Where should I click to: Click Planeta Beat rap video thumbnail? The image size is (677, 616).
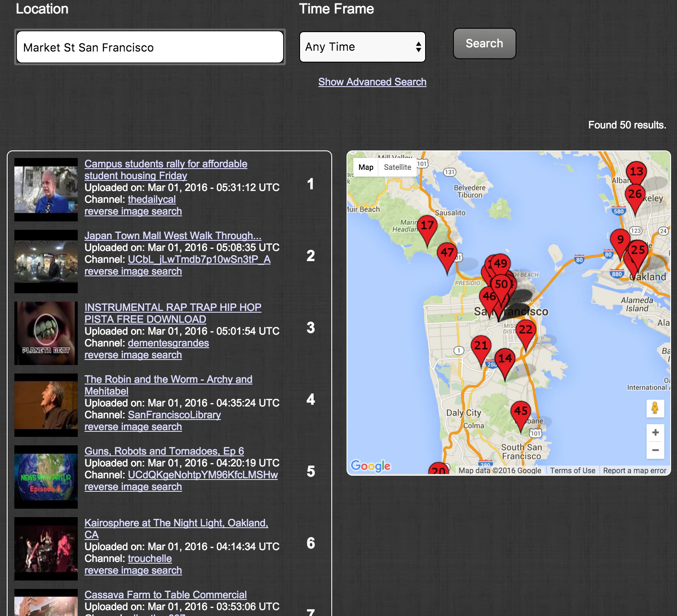tap(46, 333)
